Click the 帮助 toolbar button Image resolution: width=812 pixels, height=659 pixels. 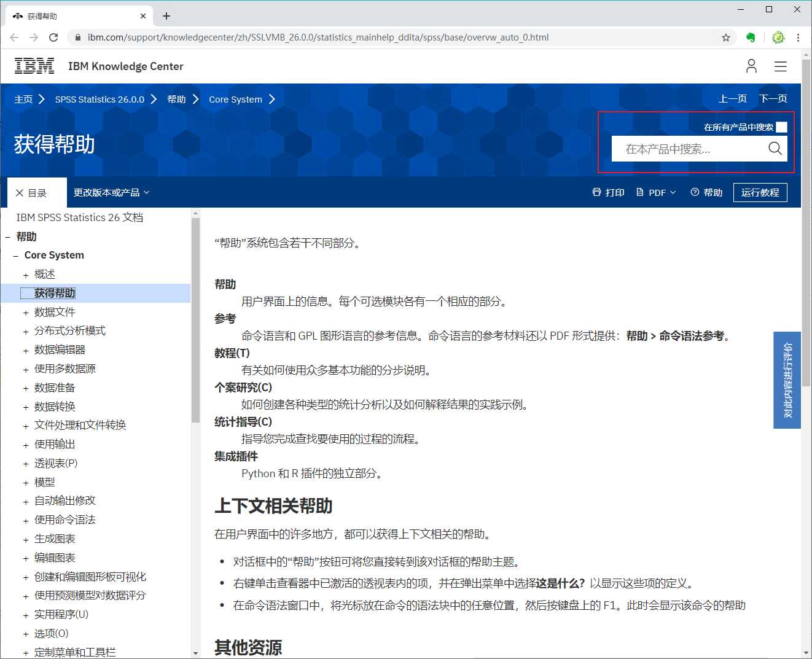pos(706,192)
